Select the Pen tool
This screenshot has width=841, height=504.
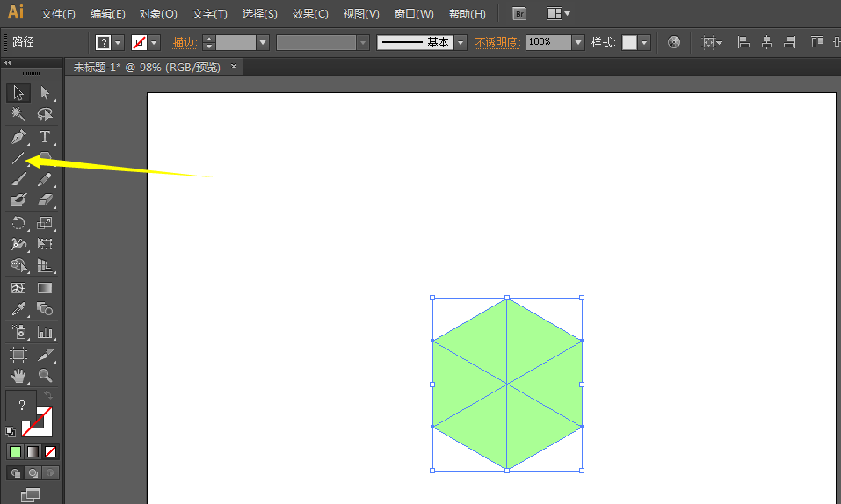coord(18,137)
